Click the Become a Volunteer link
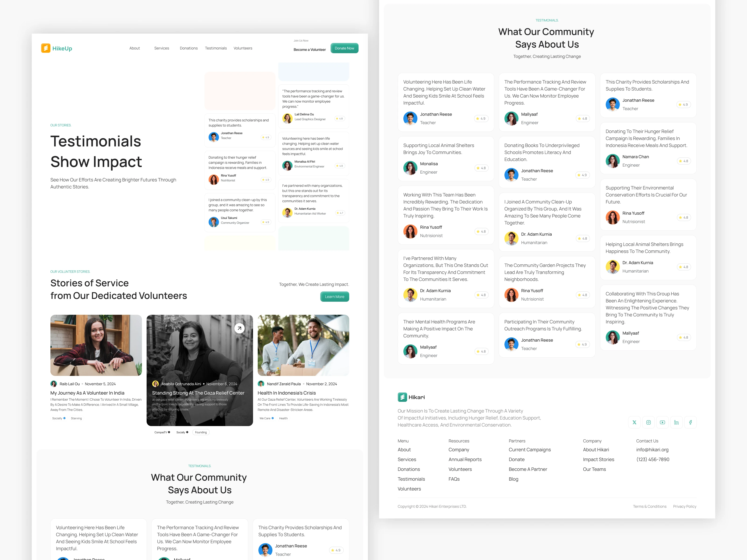This screenshot has height=560, width=747. [309, 50]
